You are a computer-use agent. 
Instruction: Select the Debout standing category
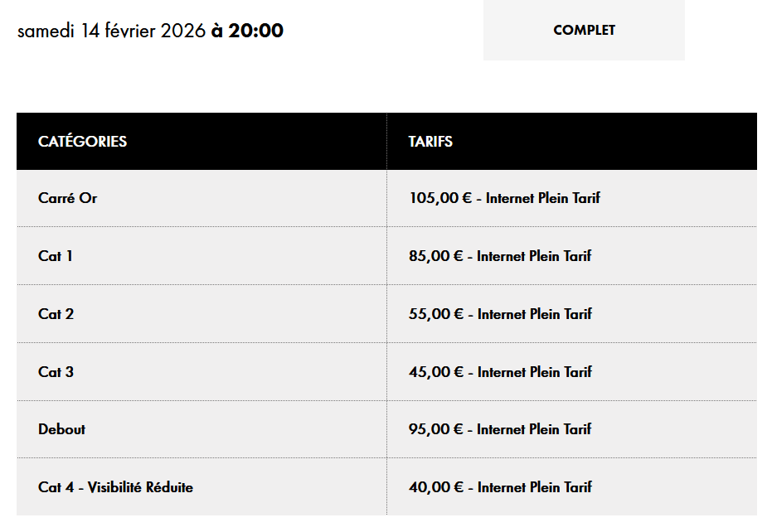[61, 429]
